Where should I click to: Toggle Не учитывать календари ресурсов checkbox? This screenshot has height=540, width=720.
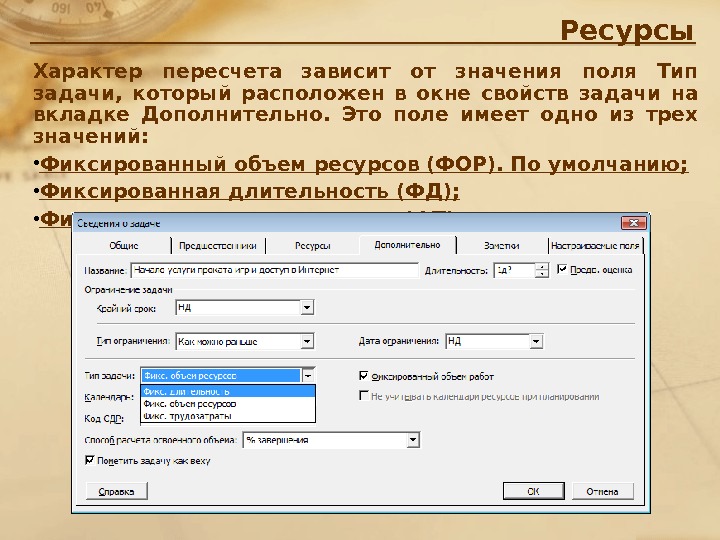363,396
